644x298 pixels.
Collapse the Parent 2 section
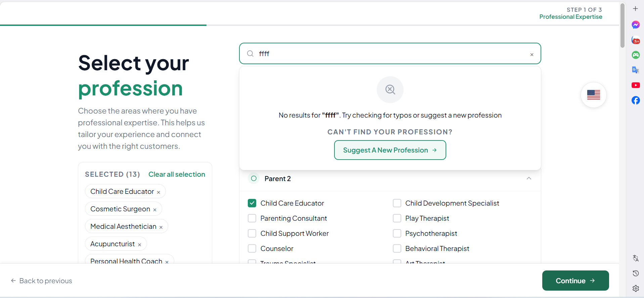(528, 178)
